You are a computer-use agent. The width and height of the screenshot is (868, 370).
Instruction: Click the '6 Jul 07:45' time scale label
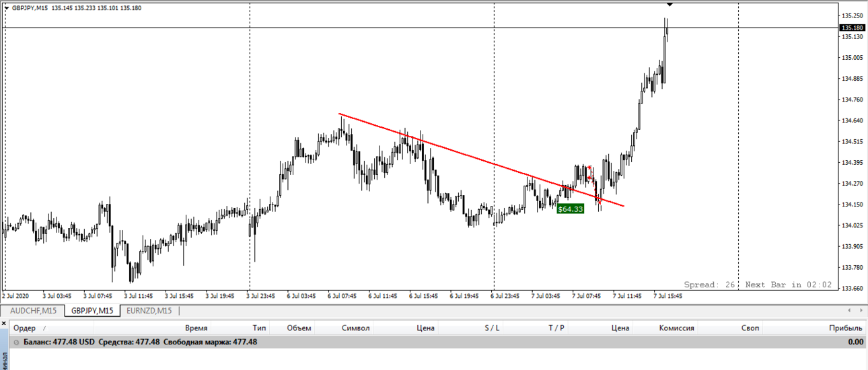coord(342,295)
